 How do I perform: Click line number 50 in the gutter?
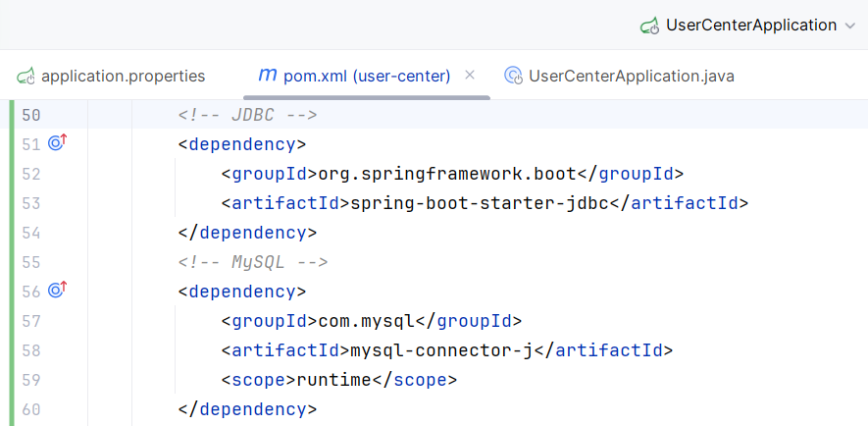click(x=30, y=116)
